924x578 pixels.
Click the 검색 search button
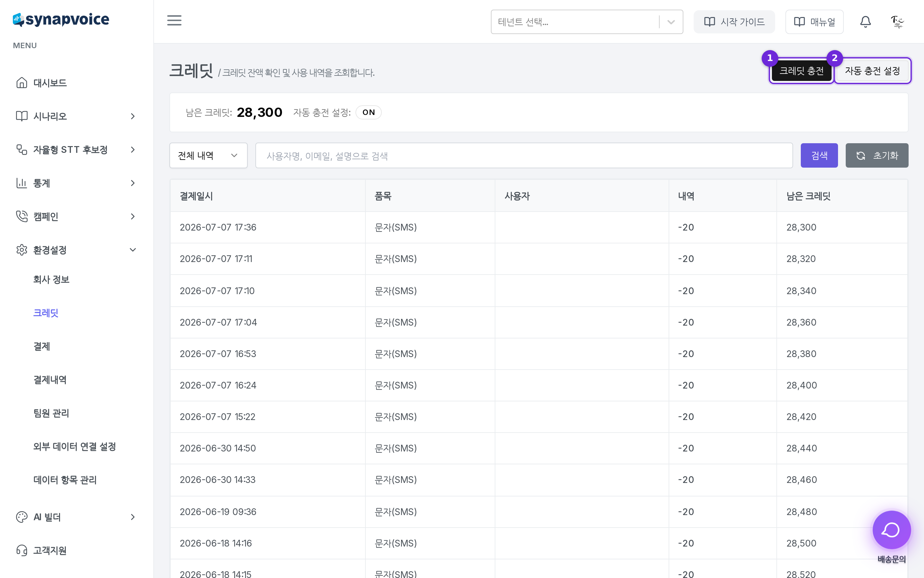coord(819,156)
